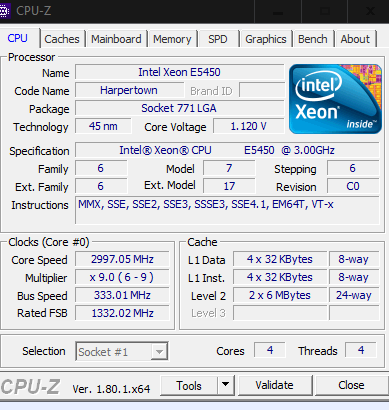Viewport: 389px width, 410px height.
Task: Click the Model value 7
Action: point(229,168)
